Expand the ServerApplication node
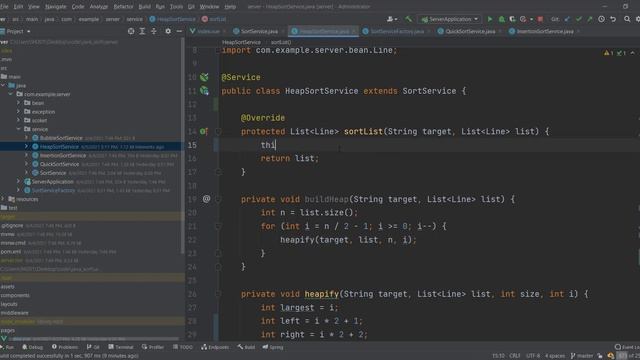 (x=18, y=181)
